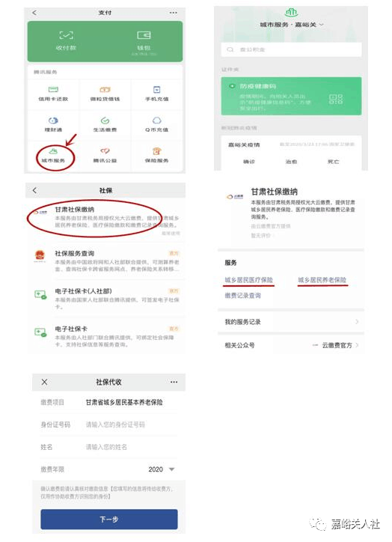Click the 嘉峪关疫情 heading

(x=244, y=144)
